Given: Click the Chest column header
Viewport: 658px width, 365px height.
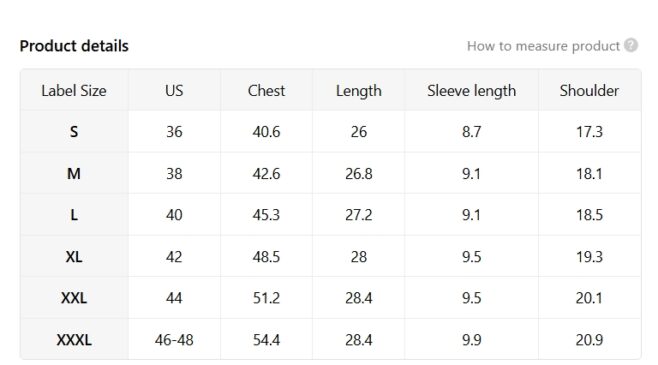Looking at the screenshot, I should [266, 91].
